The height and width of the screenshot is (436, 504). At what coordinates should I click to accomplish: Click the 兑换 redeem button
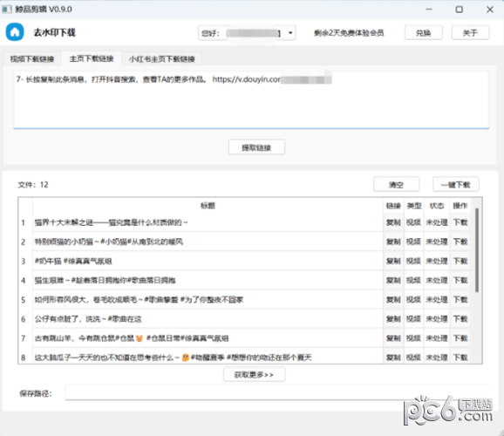[423, 33]
